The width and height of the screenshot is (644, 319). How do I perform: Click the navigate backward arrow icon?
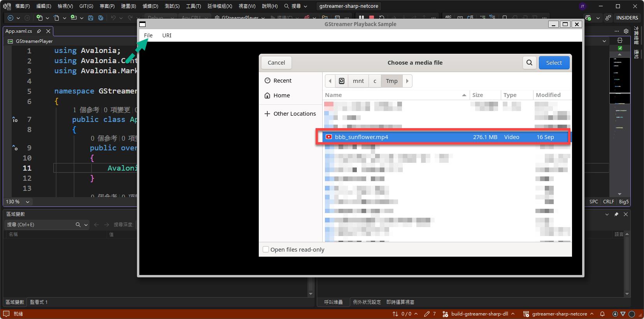[x=11, y=18]
